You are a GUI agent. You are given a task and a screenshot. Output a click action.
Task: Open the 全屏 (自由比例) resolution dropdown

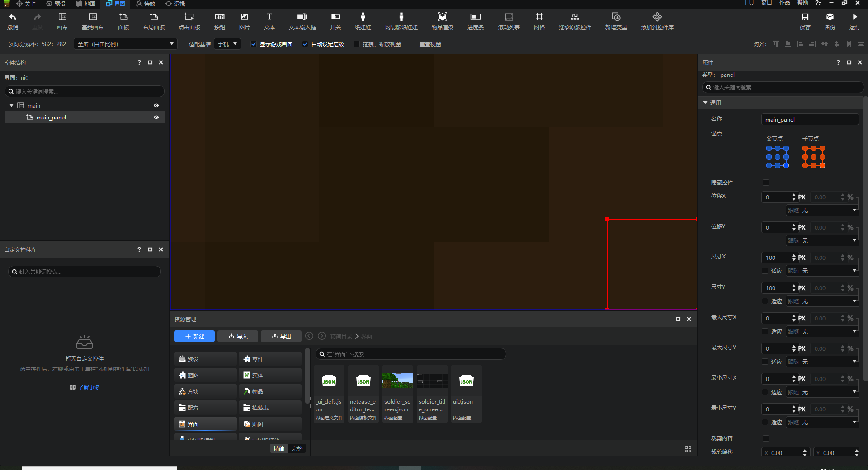[125, 44]
